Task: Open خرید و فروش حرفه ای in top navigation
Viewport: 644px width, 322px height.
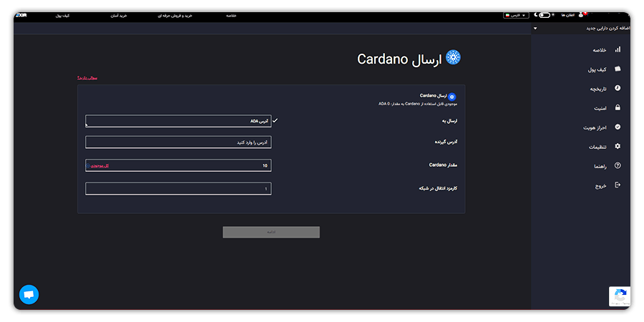Action: (175, 16)
